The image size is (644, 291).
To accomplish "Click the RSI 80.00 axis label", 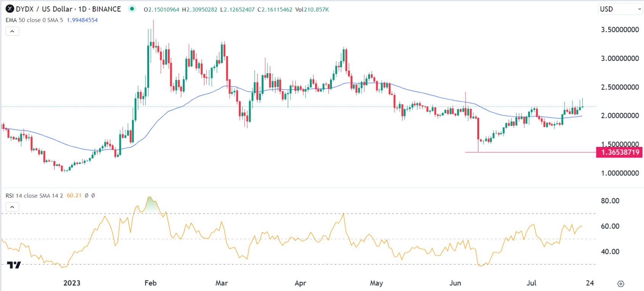I will tap(610, 201).
